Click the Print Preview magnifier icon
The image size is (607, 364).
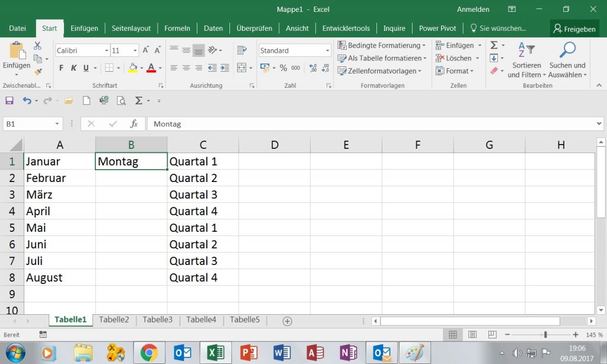[121, 101]
